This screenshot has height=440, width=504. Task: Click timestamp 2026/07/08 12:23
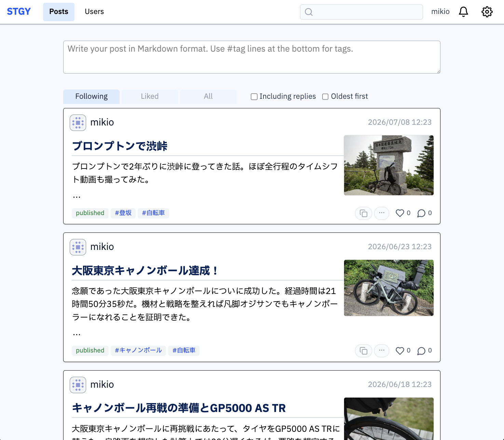tap(400, 122)
